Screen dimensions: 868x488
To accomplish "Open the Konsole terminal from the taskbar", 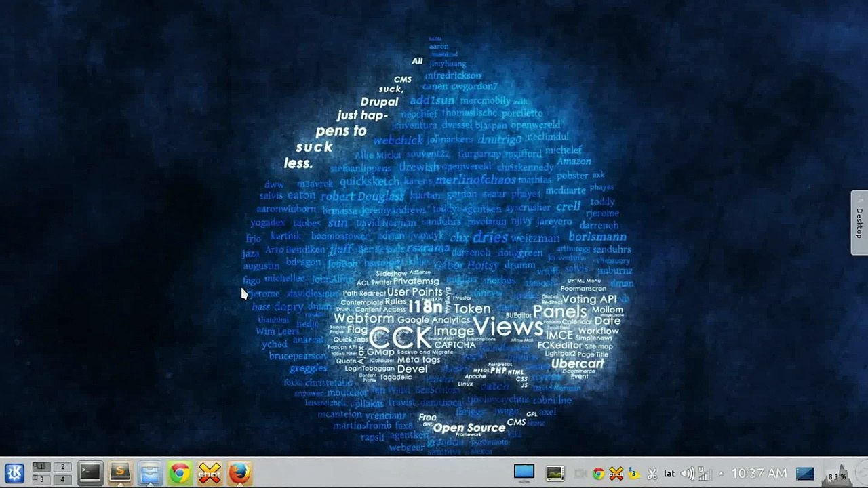I will pyautogui.click(x=90, y=472).
